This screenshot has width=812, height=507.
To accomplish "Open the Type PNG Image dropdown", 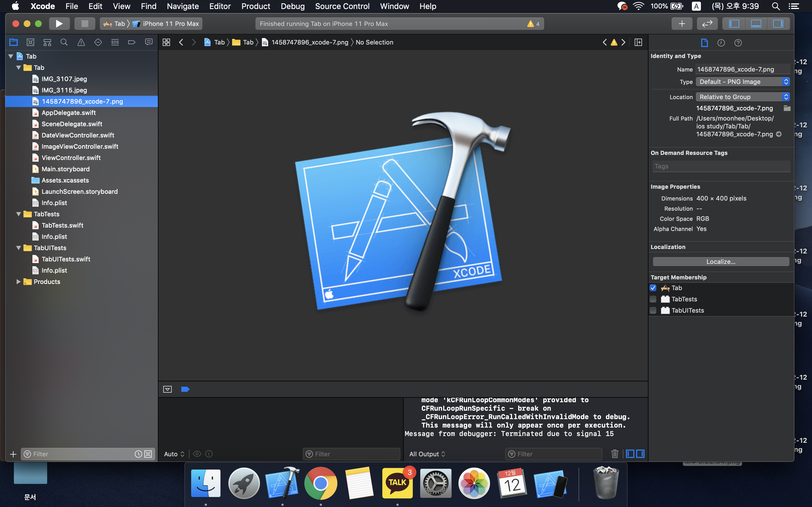I will point(742,82).
